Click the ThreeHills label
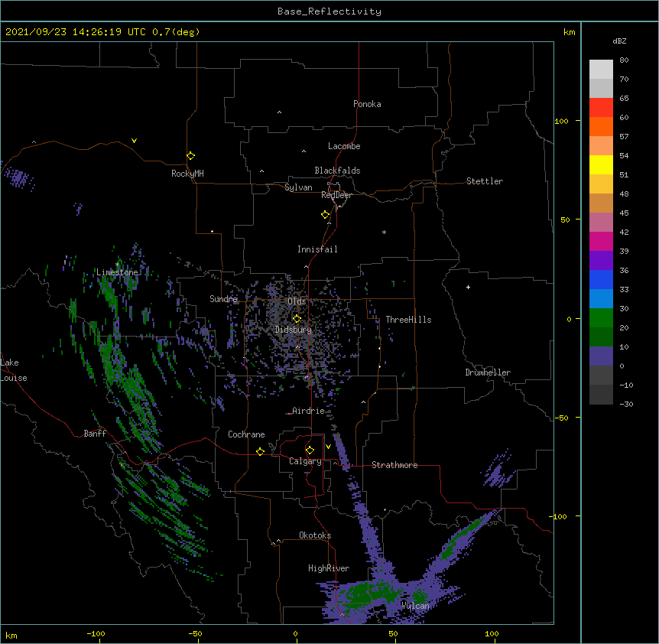The image size is (659, 644). 408,320
